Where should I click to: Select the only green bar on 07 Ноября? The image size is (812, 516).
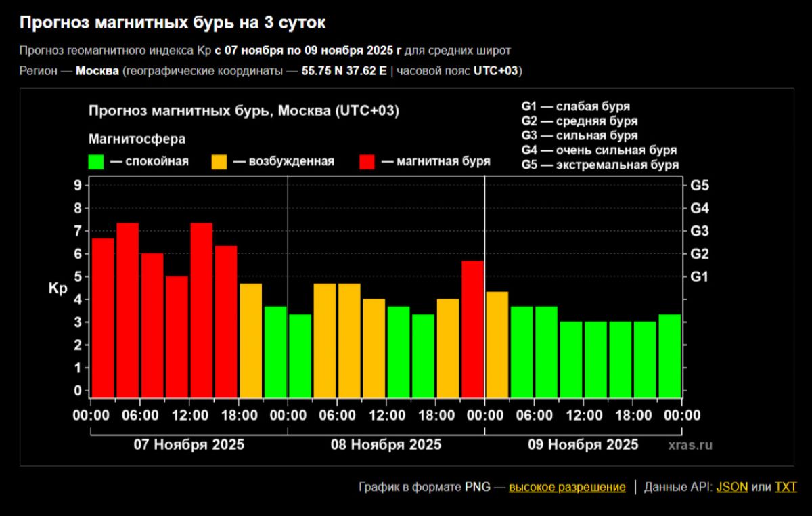275,351
